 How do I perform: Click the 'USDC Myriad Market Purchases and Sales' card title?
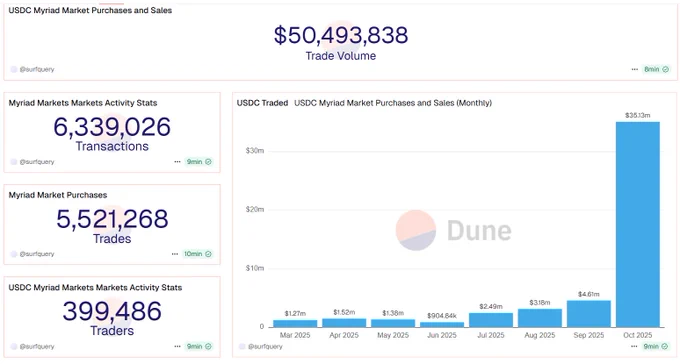click(90, 10)
